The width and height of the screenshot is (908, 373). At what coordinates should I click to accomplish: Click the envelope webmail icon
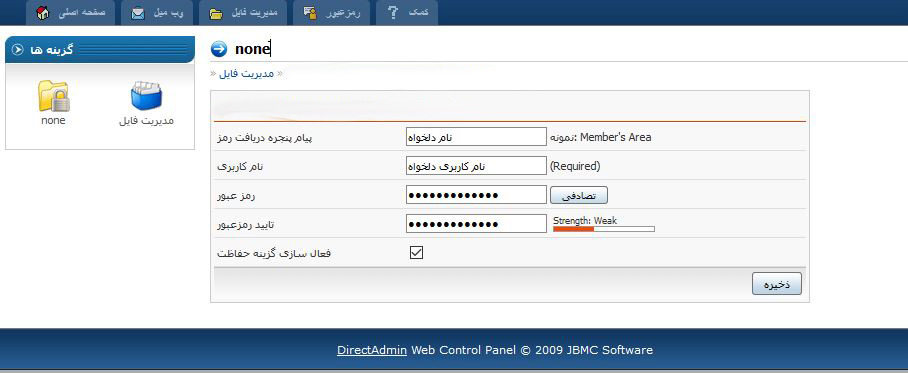pos(138,13)
